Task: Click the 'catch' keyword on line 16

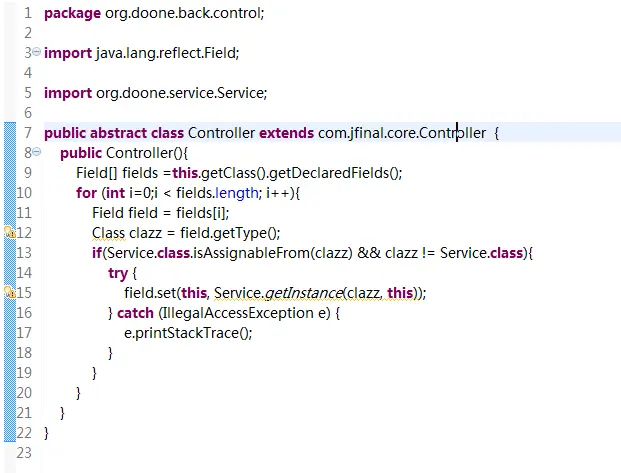Action: [x=135, y=313]
